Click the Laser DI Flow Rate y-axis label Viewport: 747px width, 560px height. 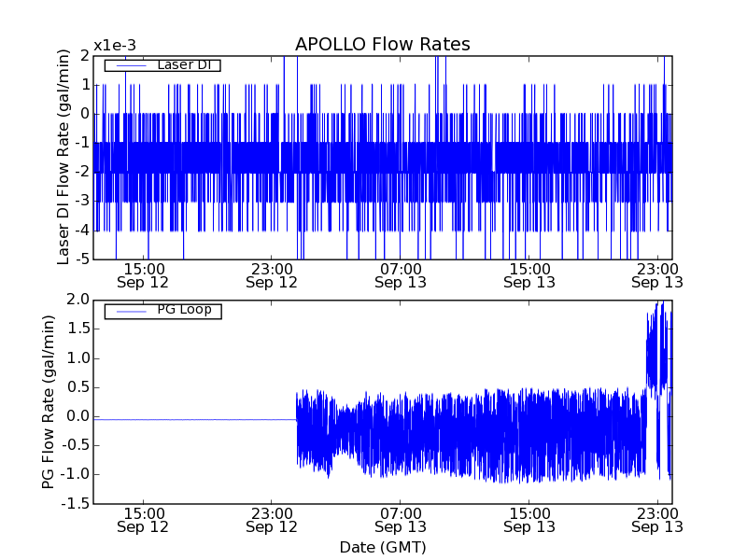[63, 158]
